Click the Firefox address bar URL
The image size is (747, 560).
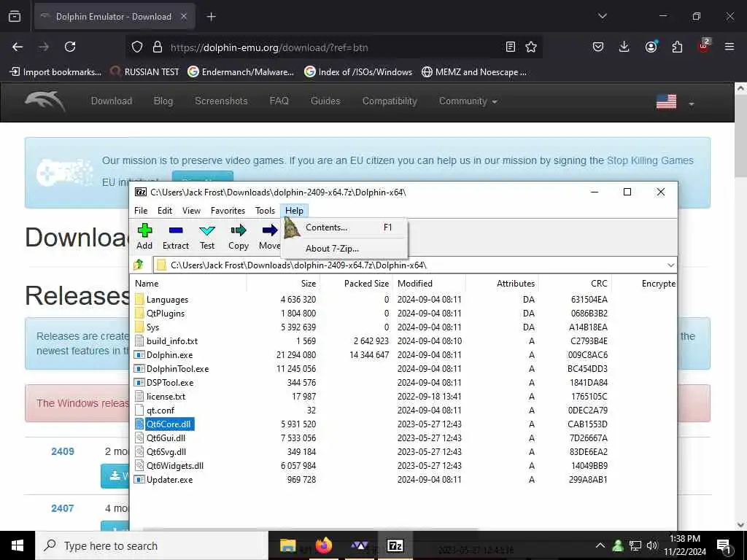click(x=269, y=47)
